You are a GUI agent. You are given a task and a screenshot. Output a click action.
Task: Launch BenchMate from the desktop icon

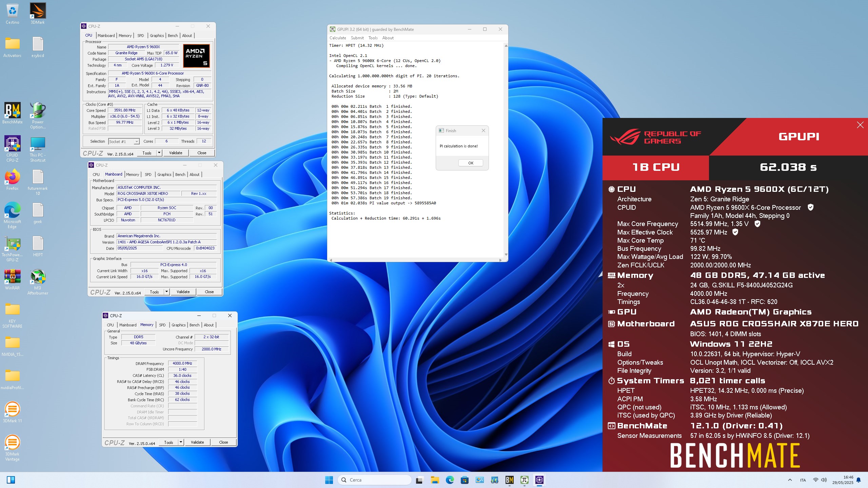pyautogui.click(x=12, y=113)
